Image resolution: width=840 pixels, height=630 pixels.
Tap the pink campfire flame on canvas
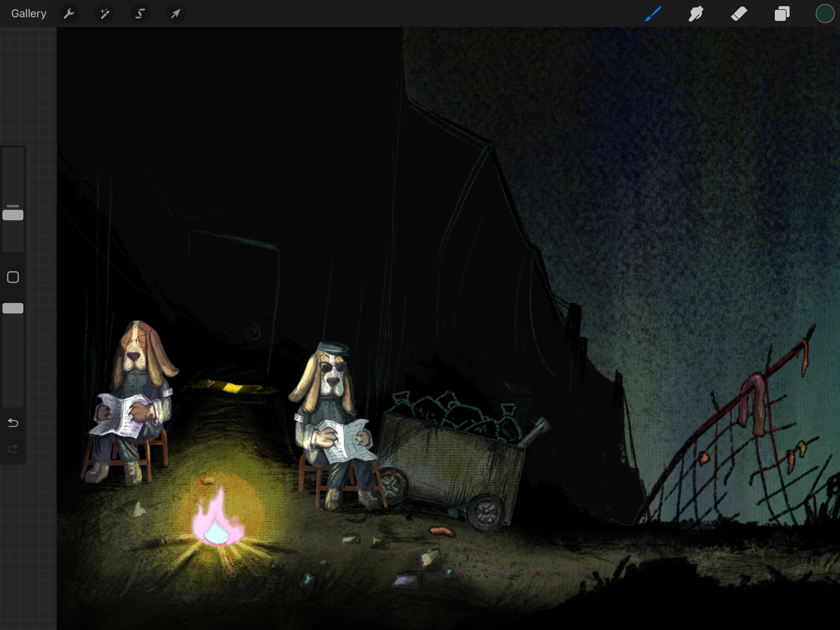click(218, 519)
